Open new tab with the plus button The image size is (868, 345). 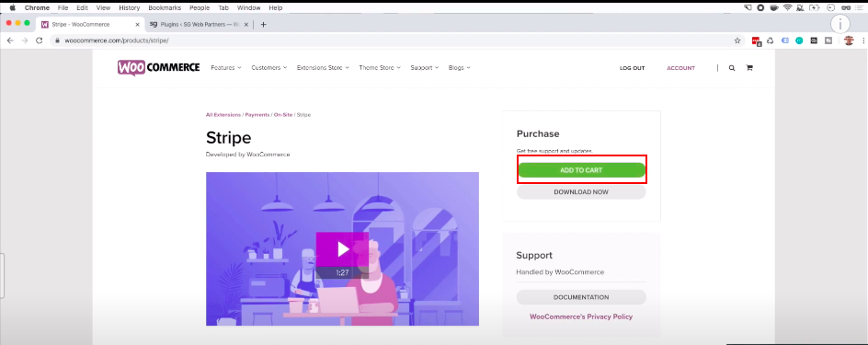tap(264, 24)
